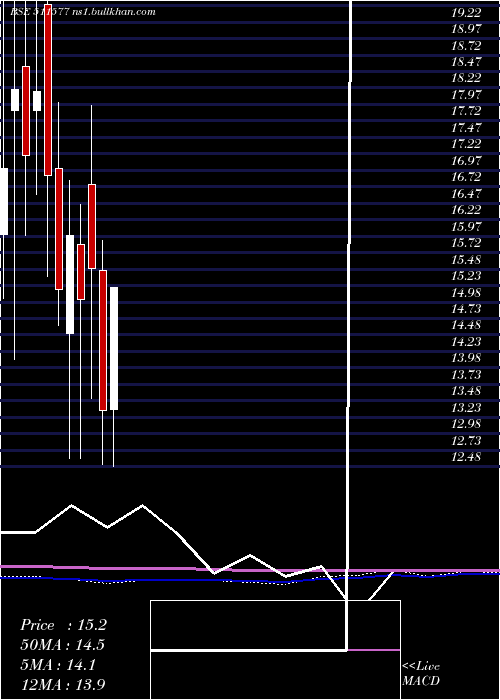
Task: Click the ns1.bullkhan.com chart header text
Action: [113, 12]
